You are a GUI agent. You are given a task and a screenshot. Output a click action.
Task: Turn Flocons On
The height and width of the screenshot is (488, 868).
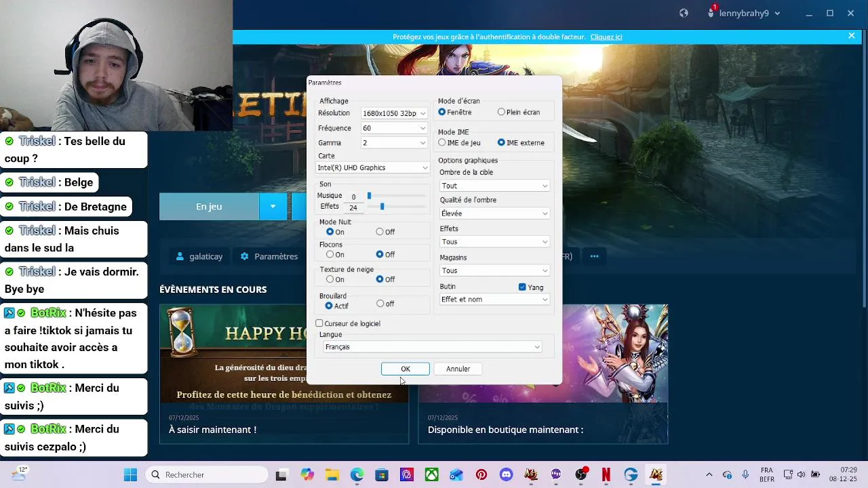(x=330, y=254)
